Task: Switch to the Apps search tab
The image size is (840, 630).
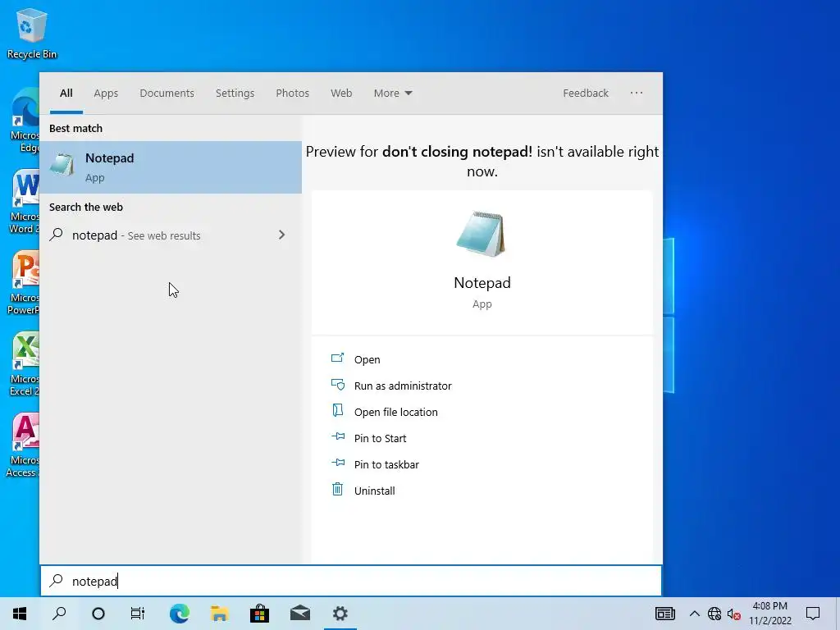Action: point(106,94)
